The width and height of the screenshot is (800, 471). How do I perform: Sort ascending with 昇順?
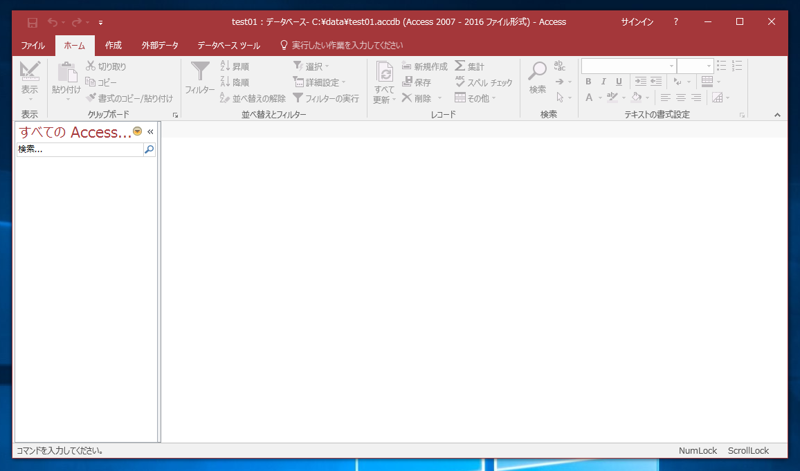(235, 66)
